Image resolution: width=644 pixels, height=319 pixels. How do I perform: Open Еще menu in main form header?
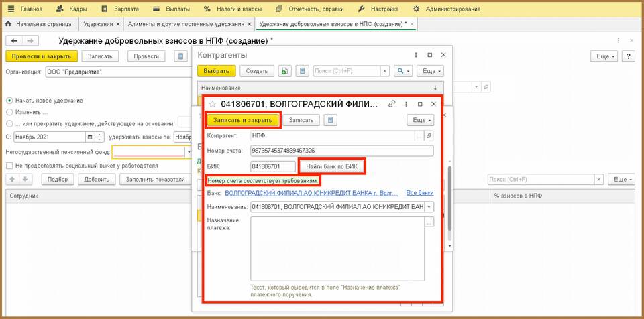click(x=604, y=56)
